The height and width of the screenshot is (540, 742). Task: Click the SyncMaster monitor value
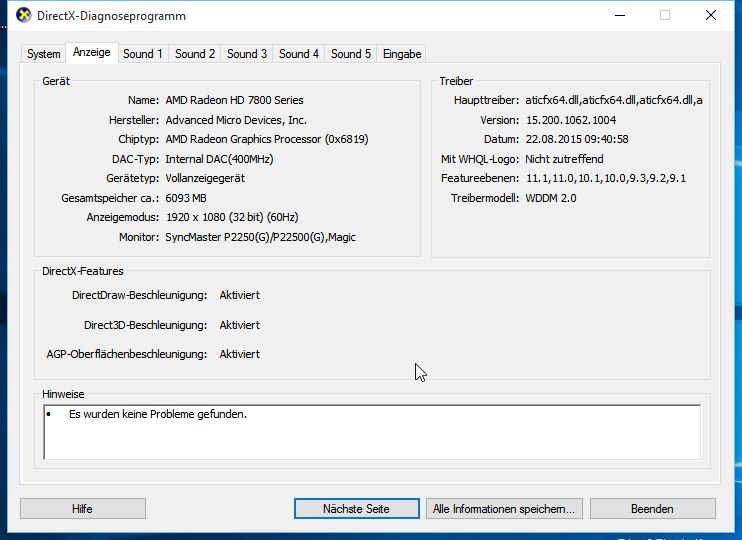tap(260, 237)
